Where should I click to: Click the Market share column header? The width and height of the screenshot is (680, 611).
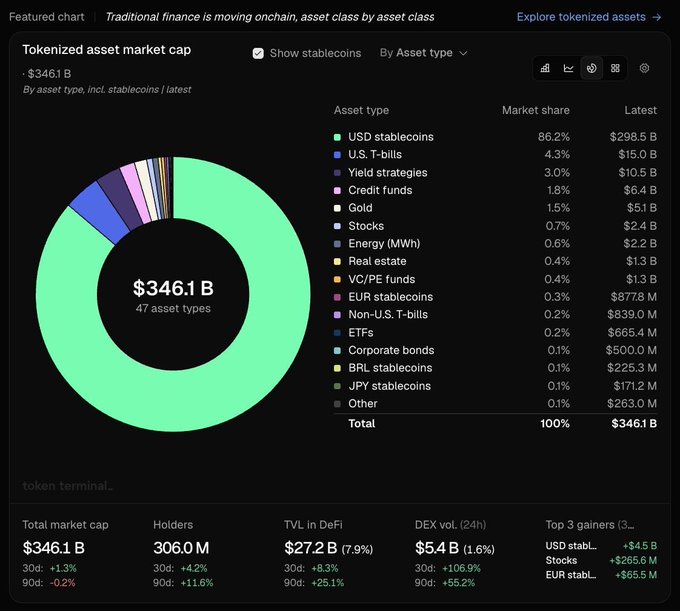click(x=536, y=110)
